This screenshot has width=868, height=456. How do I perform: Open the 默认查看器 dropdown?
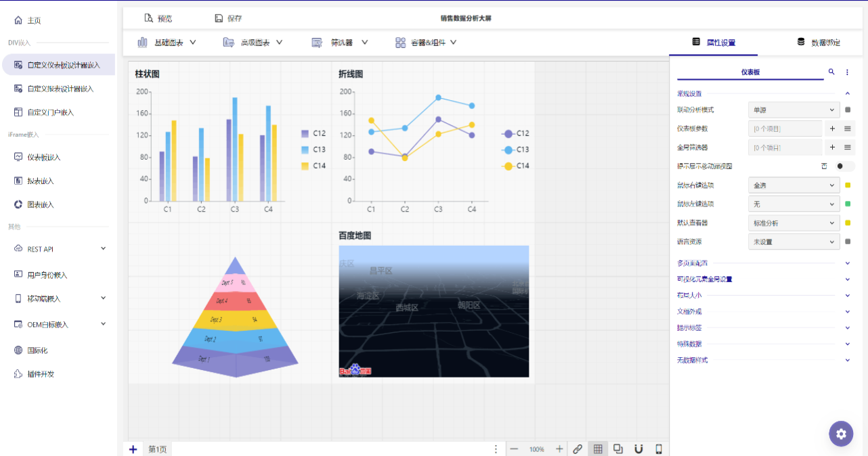point(794,223)
